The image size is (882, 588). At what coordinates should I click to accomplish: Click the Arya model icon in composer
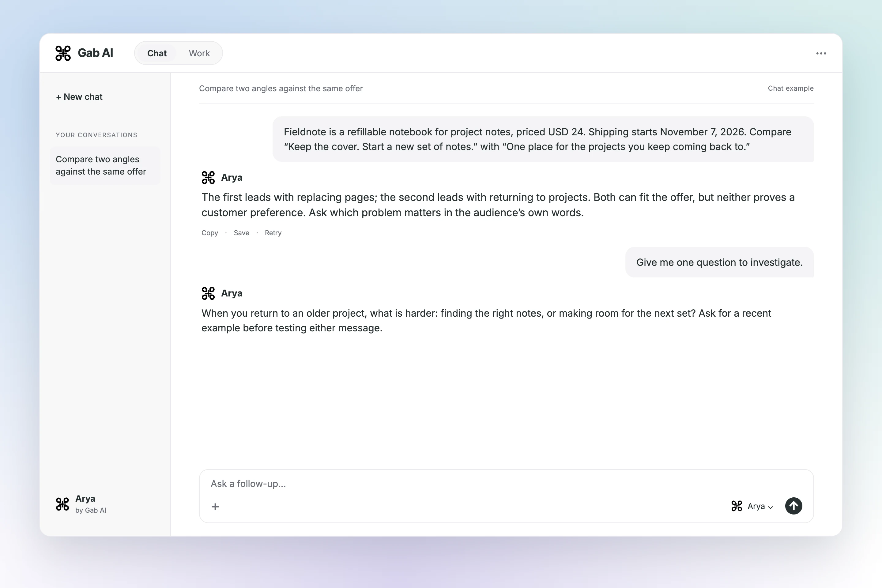pyautogui.click(x=737, y=506)
